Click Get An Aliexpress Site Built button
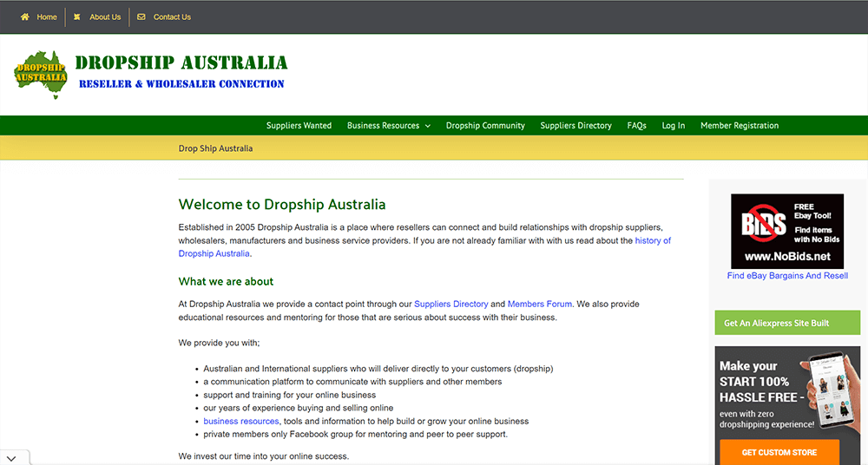Image resolution: width=868 pixels, height=465 pixels. click(787, 323)
